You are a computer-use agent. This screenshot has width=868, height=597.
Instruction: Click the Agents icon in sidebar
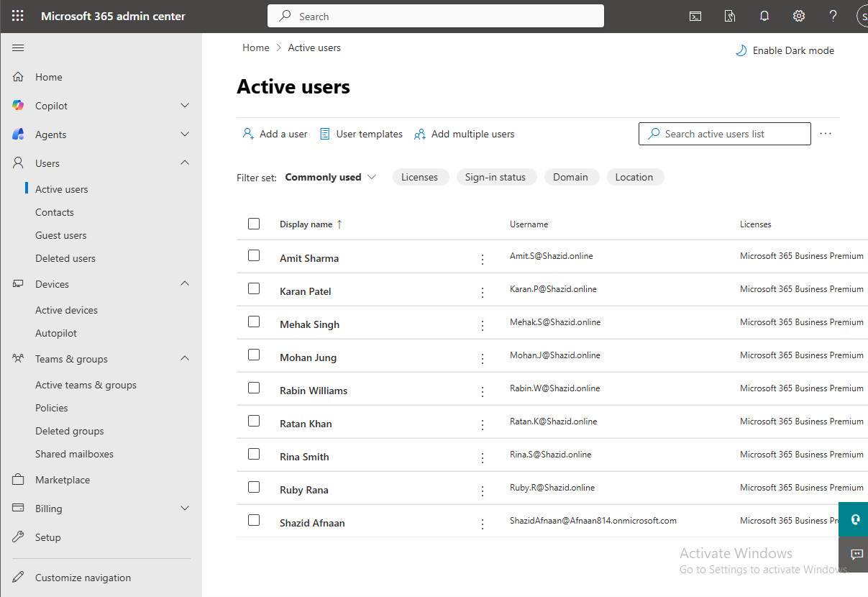click(x=19, y=135)
